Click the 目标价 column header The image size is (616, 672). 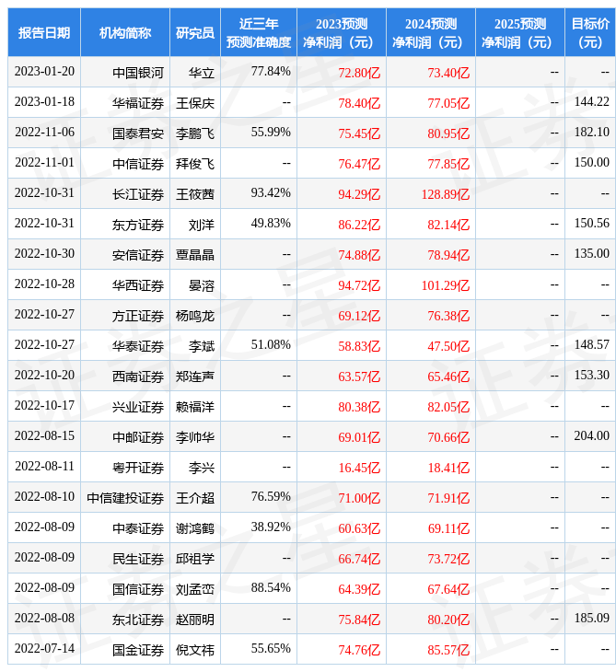point(590,32)
